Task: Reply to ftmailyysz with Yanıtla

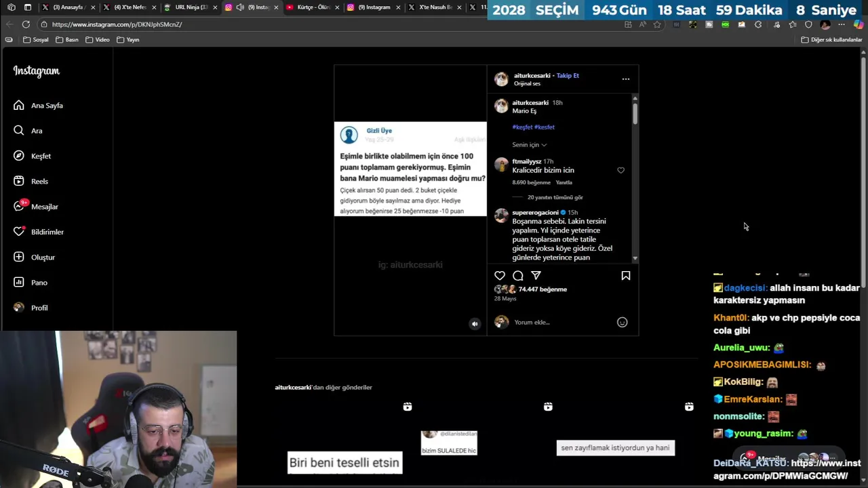Action: 564,182
